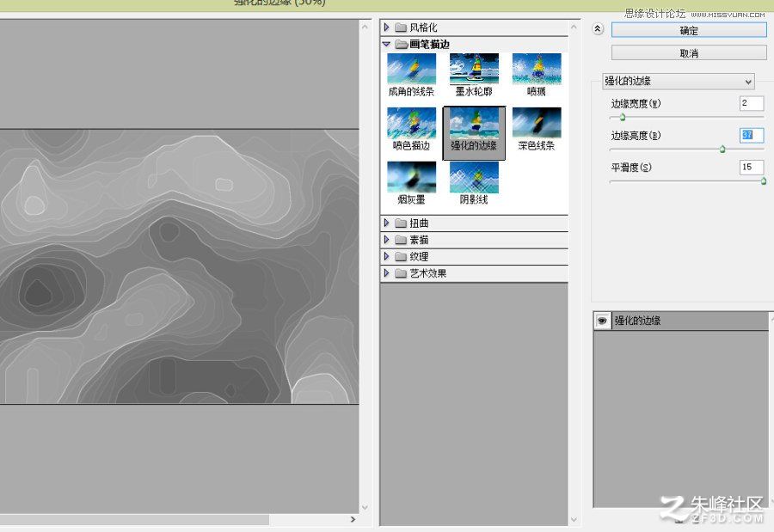Click the contour preview image
Screen dimensions: 774x532
179,266
